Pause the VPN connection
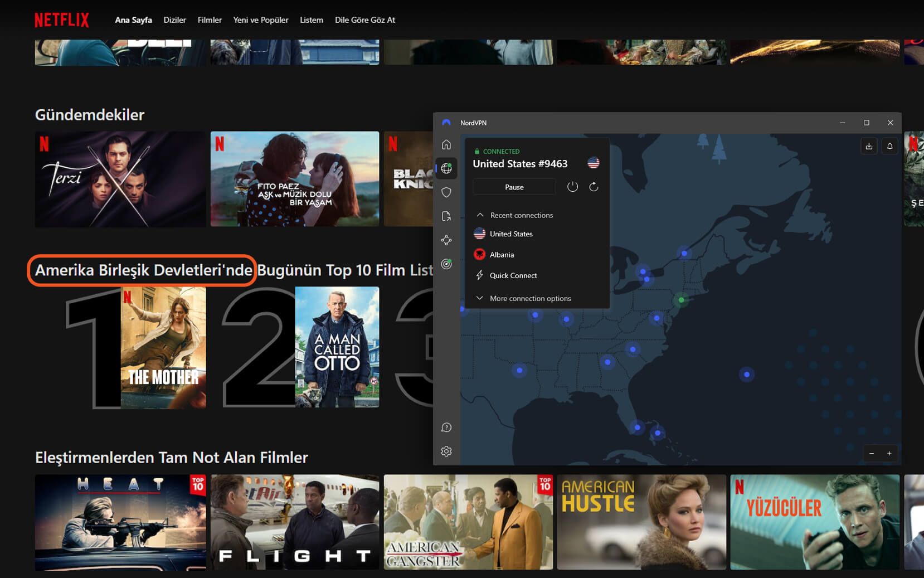 point(514,187)
